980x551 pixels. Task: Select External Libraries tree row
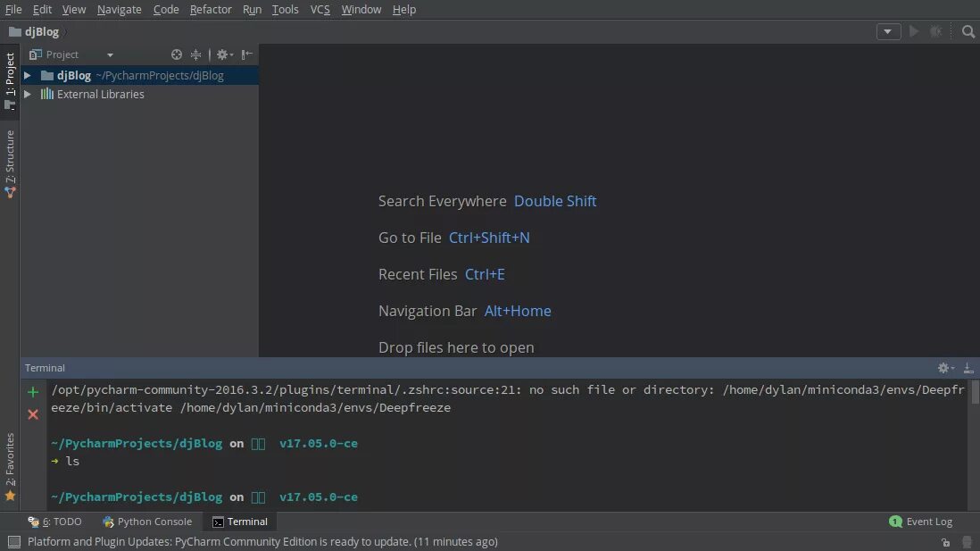coord(140,95)
